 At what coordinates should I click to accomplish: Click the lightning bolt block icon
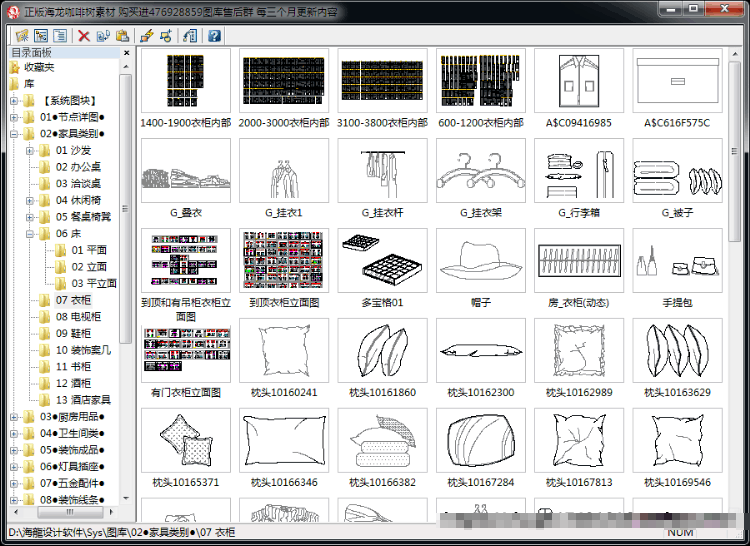(146, 35)
